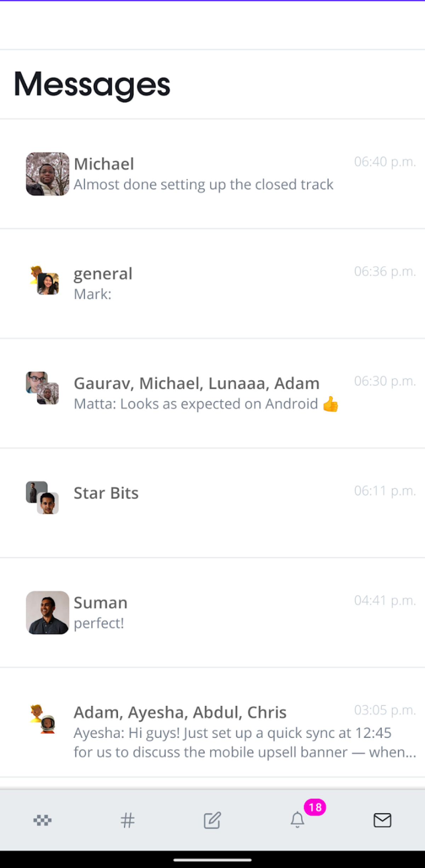Tap the pink 18 notification badge
This screenshot has height=868, width=425.
tap(315, 807)
